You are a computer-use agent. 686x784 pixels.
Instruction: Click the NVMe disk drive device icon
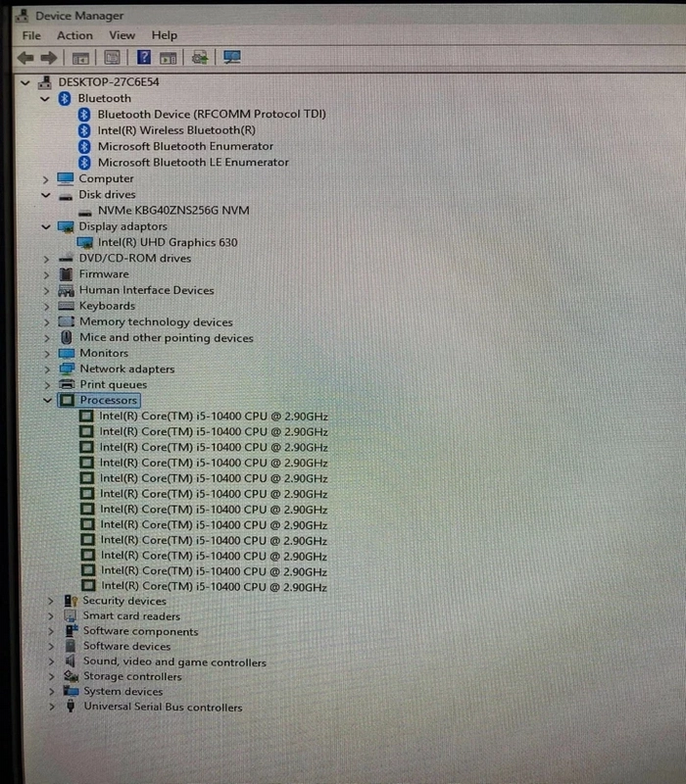click(x=85, y=213)
